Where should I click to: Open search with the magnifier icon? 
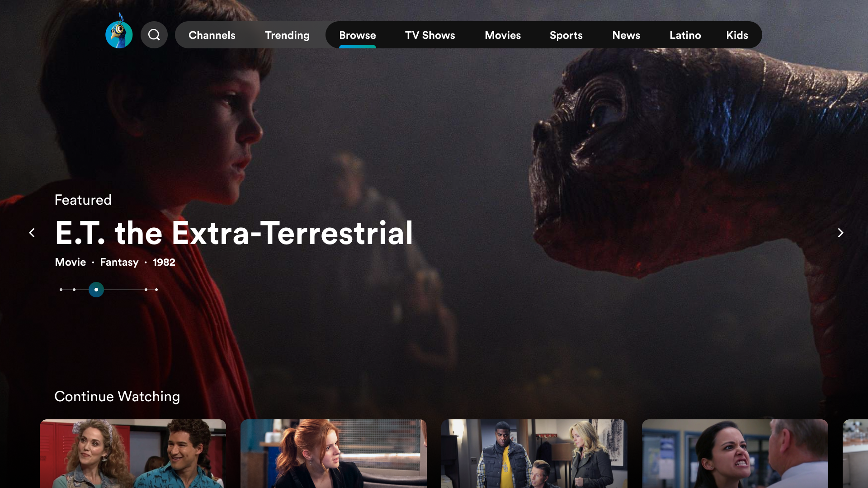click(x=154, y=35)
